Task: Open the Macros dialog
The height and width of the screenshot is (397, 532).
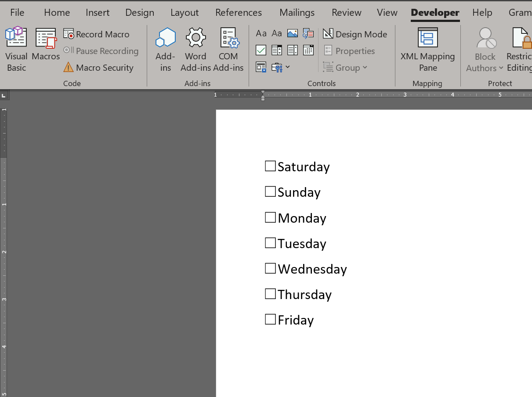Action: pyautogui.click(x=46, y=44)
